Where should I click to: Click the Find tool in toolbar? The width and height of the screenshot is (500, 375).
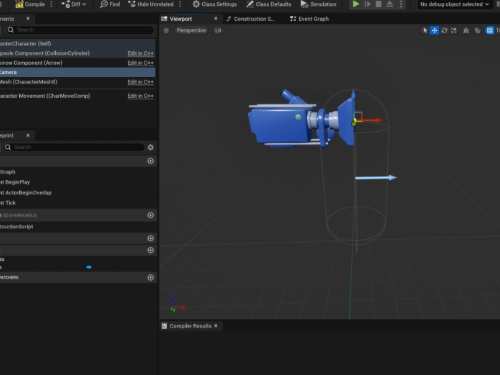click(110, 4)
